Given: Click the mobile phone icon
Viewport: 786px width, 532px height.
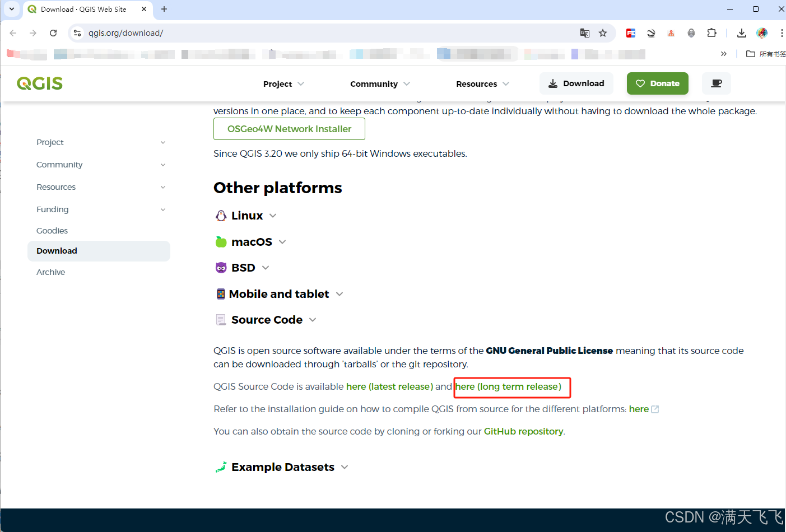Looking at the screenshot, I should point(221,294).
